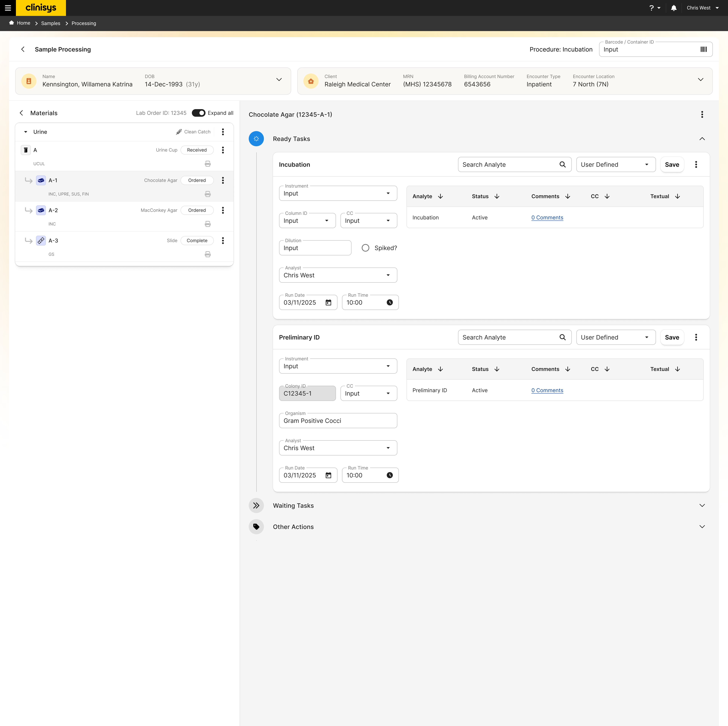Viewport: 728px width, 726px height.
Task: Open Preliminary ID Analyst dropdown
Action: (x=338, y=448)
